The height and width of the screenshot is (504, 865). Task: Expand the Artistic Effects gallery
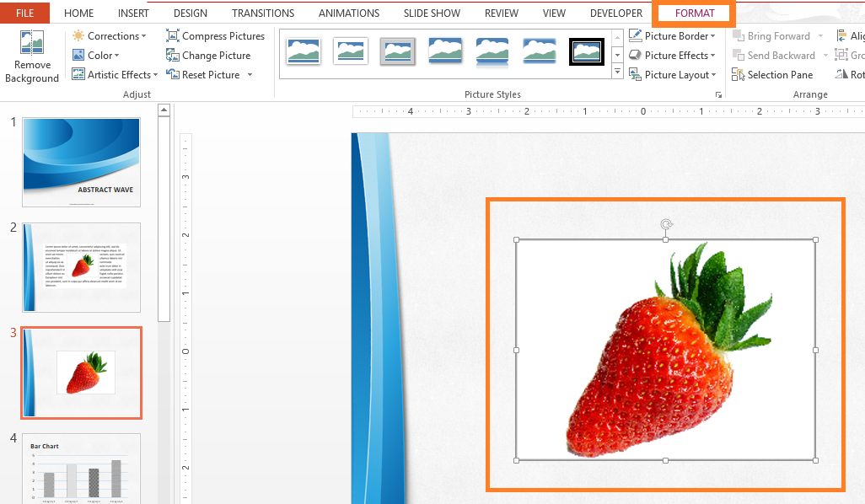pyautogui.click(x=114, y=74)
